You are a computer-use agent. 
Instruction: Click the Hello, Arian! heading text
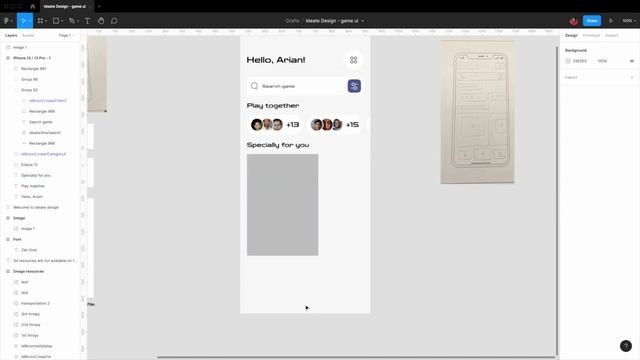[276, 60]
